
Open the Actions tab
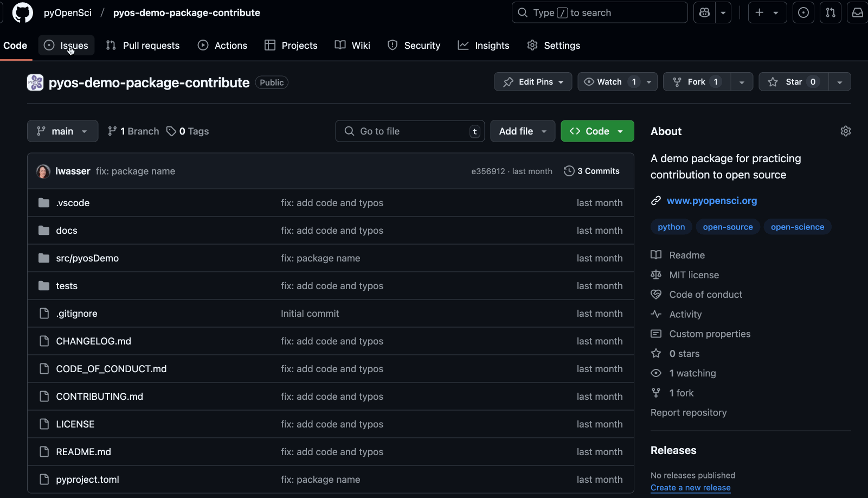223,46
